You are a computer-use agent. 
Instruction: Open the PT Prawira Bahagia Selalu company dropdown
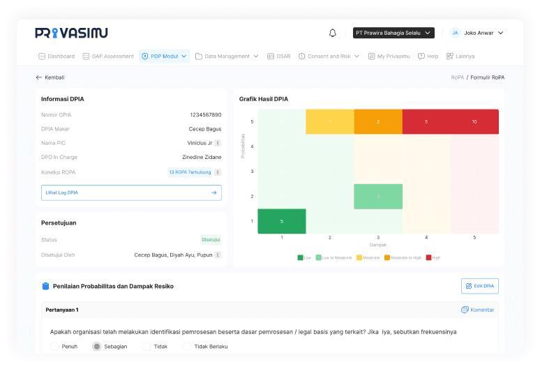coord(393,33)
